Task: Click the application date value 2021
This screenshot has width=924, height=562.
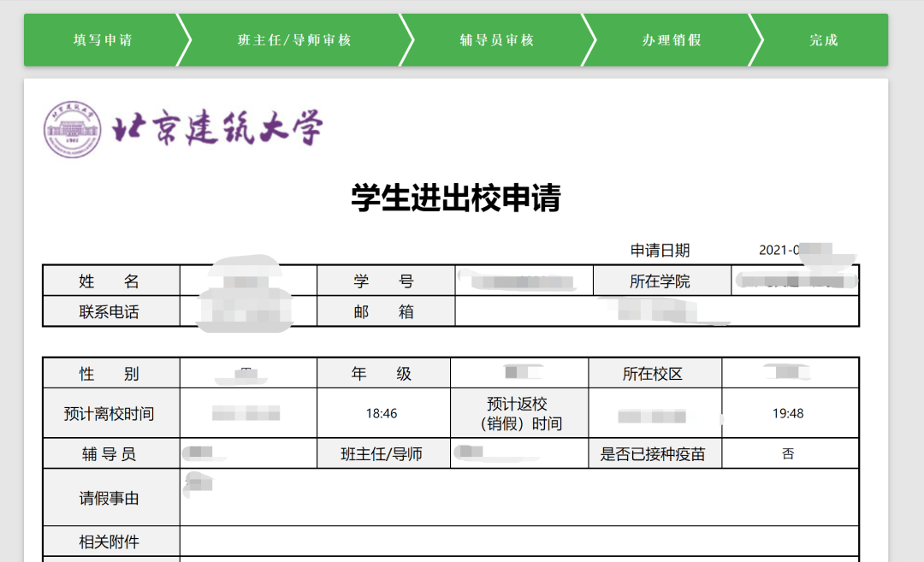Action: pyautogui.click(x=779, y=251)
